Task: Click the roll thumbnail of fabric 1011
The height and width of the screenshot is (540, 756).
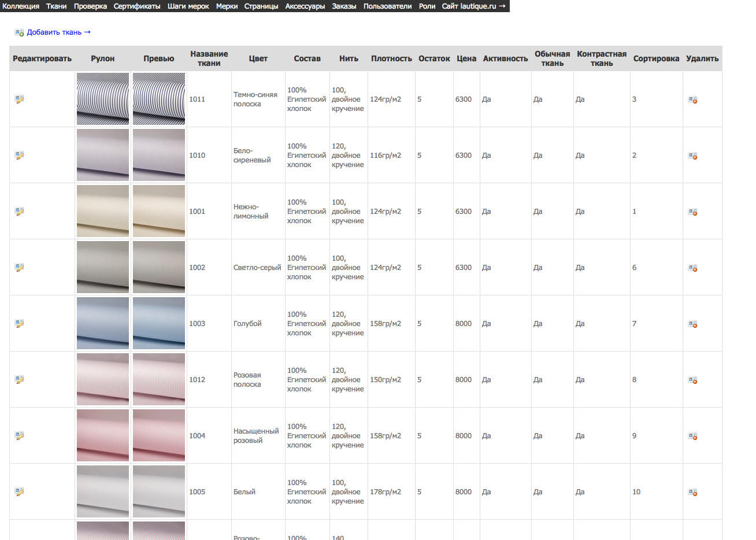Action: (x=103, y=99)
